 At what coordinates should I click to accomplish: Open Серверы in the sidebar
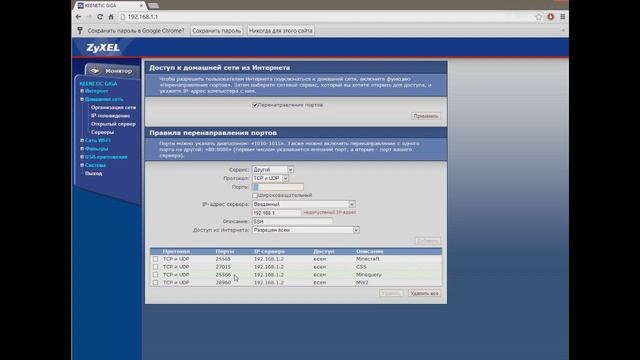tap(102, 132)
